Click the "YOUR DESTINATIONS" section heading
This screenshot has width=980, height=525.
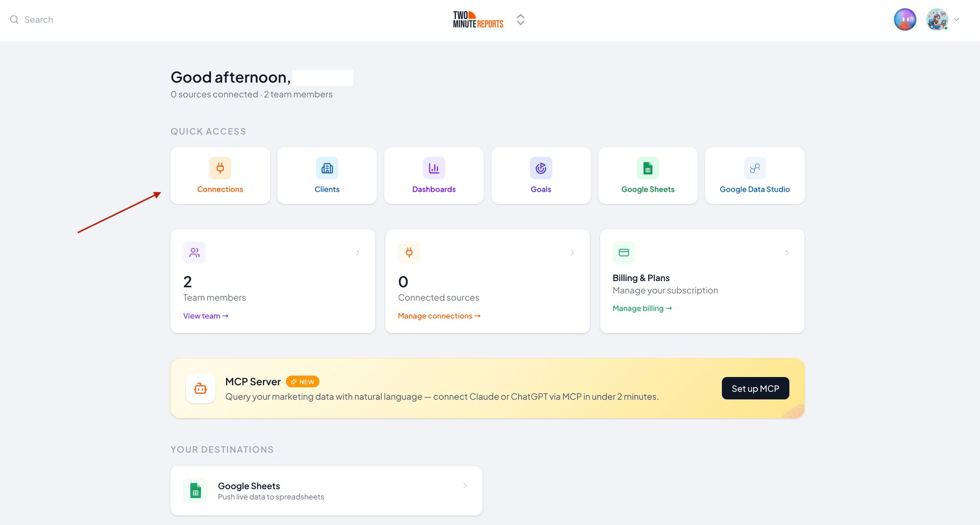[222, 449]
